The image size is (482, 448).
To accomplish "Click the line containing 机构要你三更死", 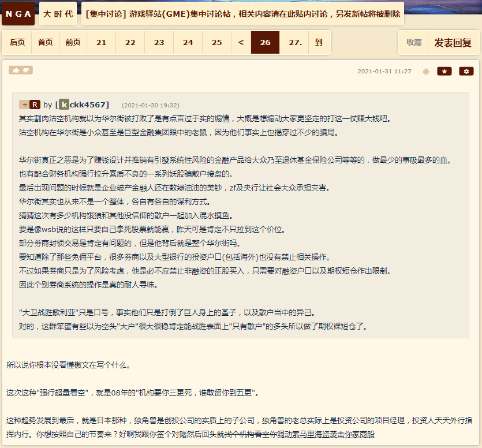I will tap(132, 393).
